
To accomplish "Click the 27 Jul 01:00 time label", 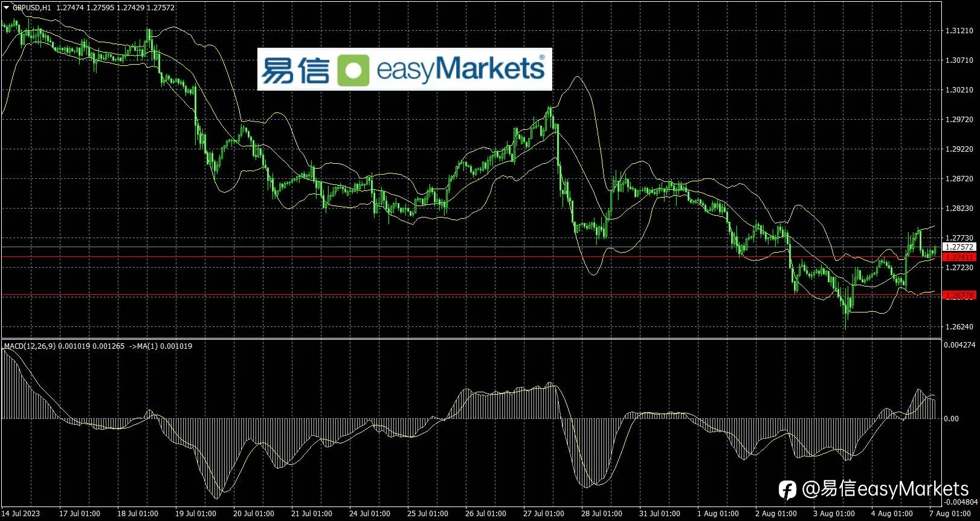I will (x=544, y=514).
